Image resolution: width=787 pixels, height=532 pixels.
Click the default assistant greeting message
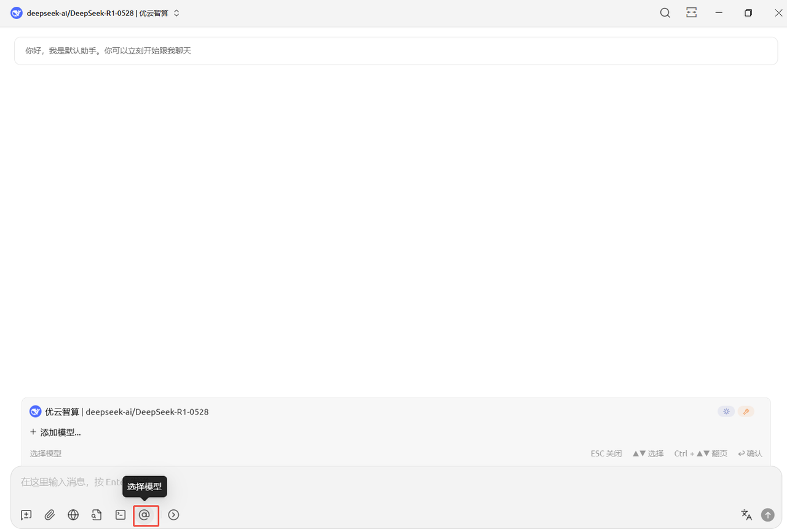[396, 51]
